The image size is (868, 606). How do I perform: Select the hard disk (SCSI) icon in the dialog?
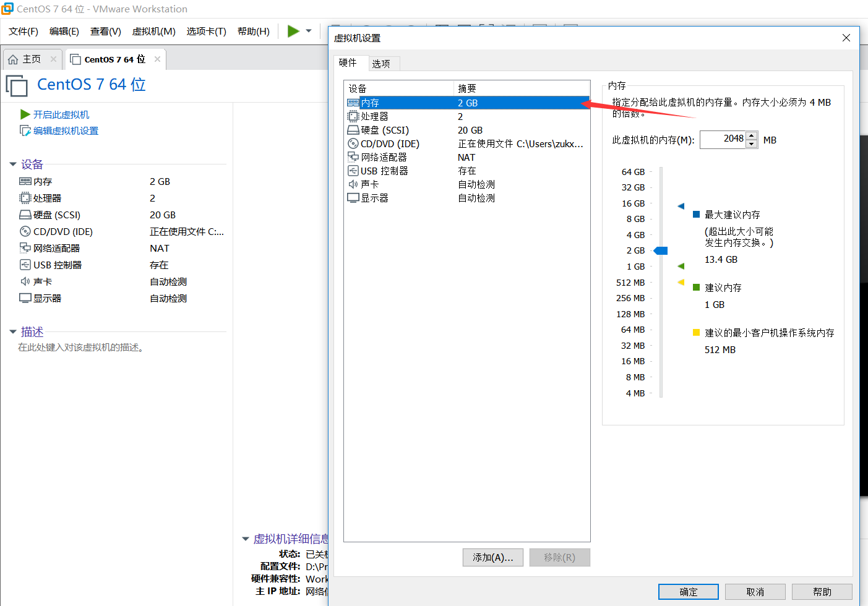point(353,130)
